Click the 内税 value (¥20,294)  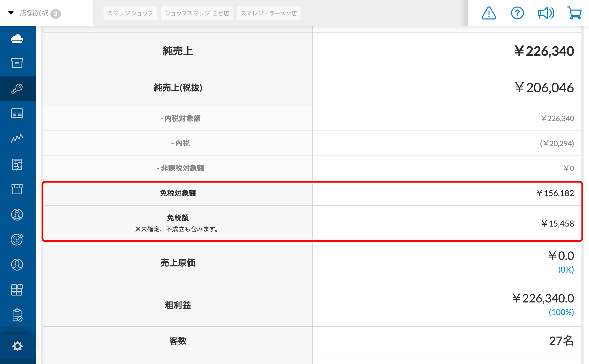click(x=557, y=143)
